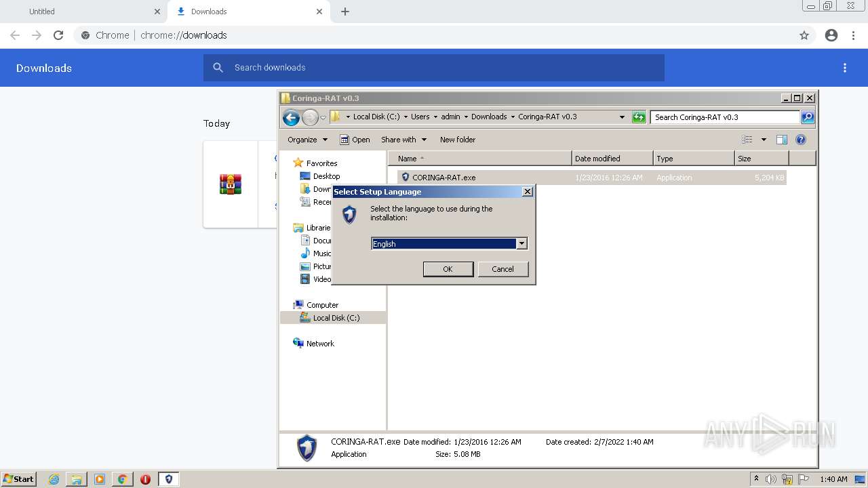Click the Action Center flag icon

(x=804, y=479)
